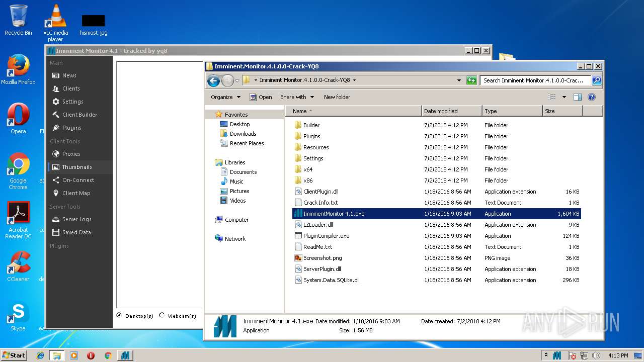This screenshot has width=644, height=362.
Task: Select the Resources folder
Action: pos(316,147)
